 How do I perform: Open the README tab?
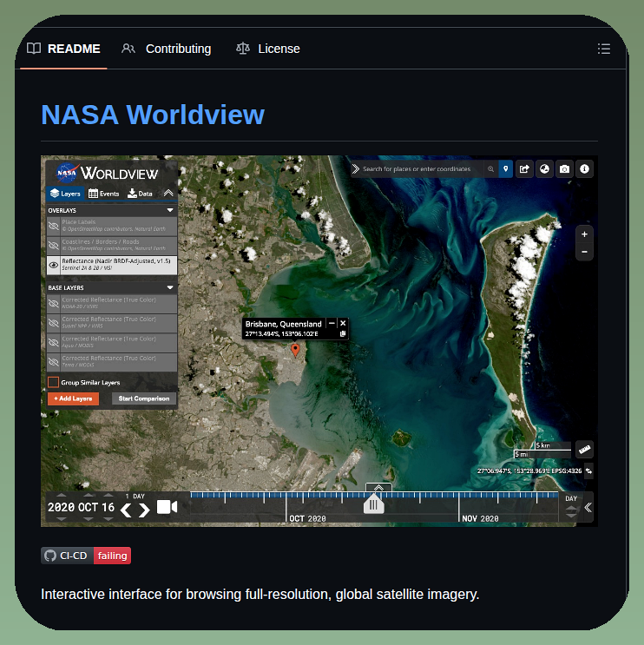(63, 49)
